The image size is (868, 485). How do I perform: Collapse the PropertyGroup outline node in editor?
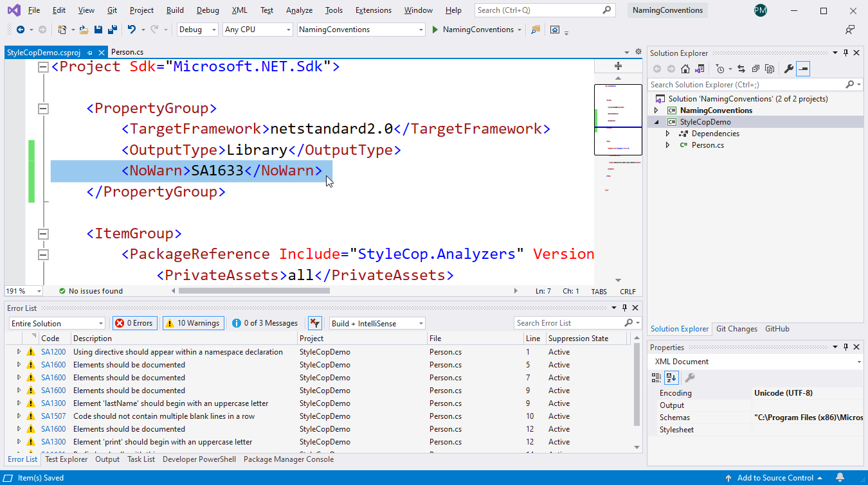43,109
